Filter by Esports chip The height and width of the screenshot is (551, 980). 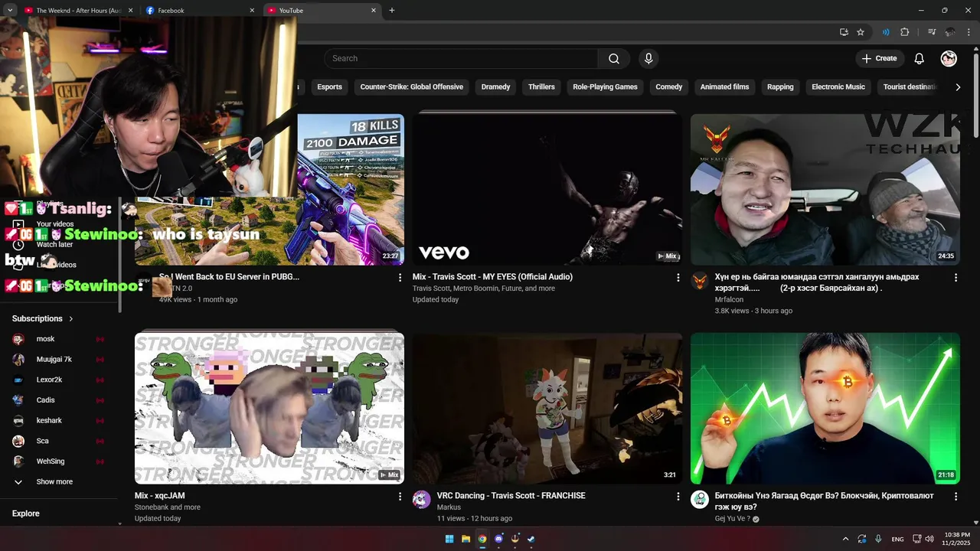point(329,87)
